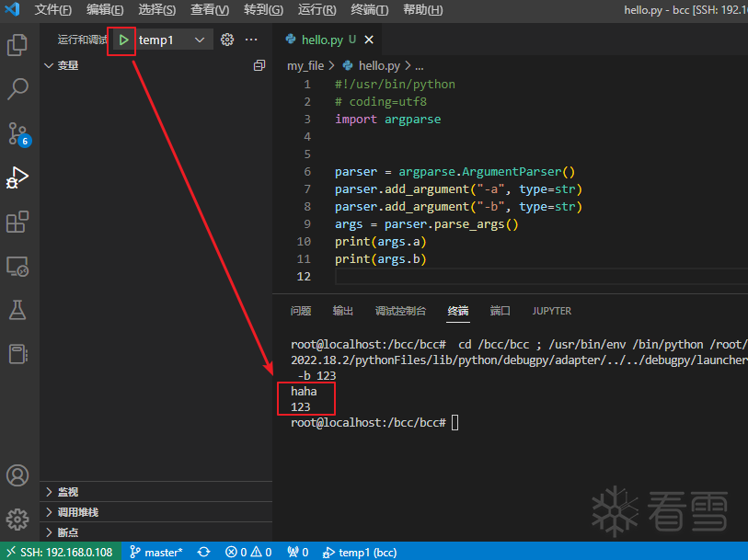
Task: Click the # coding=utf8 comment line
Action: [x=381, y=101]
